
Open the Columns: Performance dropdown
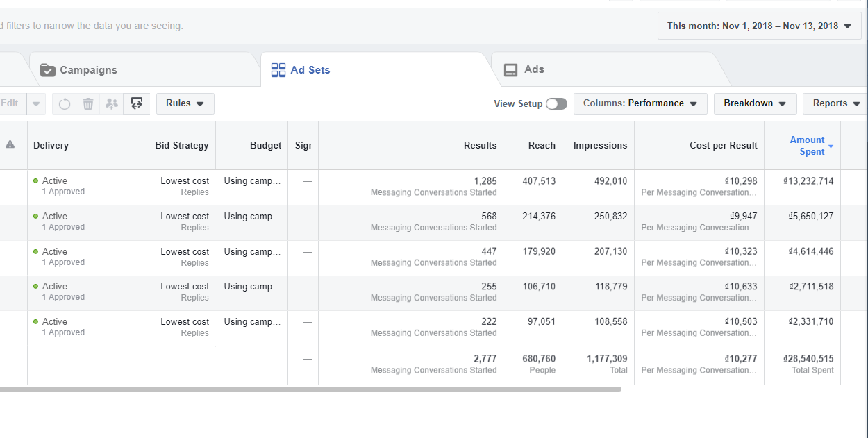point(640,103)
